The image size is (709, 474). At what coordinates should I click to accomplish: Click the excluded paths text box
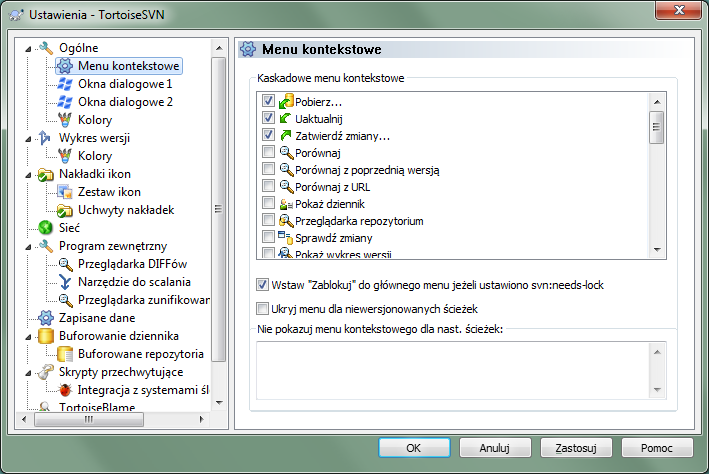tap(453, 370)
